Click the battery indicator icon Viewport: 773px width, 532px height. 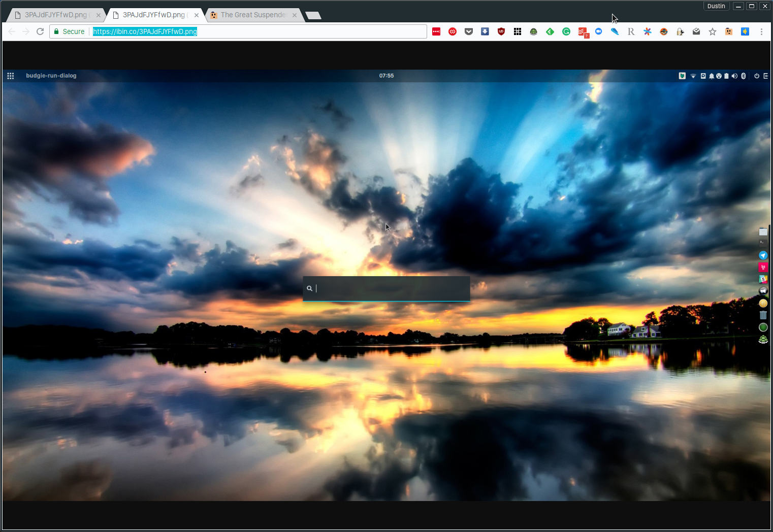pos(726,76)
